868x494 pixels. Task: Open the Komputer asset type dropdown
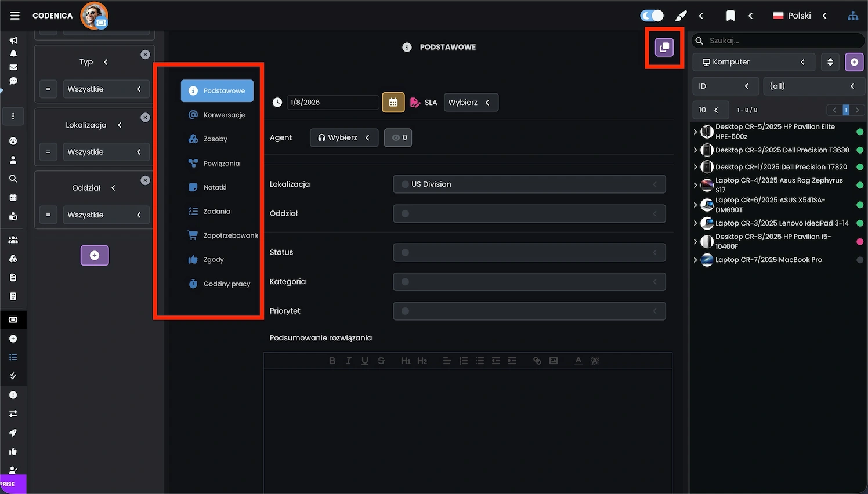coord(753,62)
